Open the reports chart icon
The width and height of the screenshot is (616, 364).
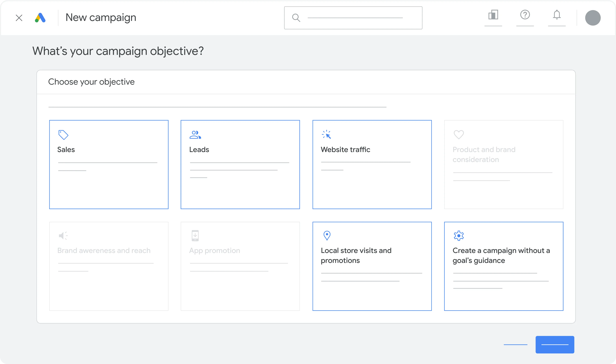coord(493,15)
